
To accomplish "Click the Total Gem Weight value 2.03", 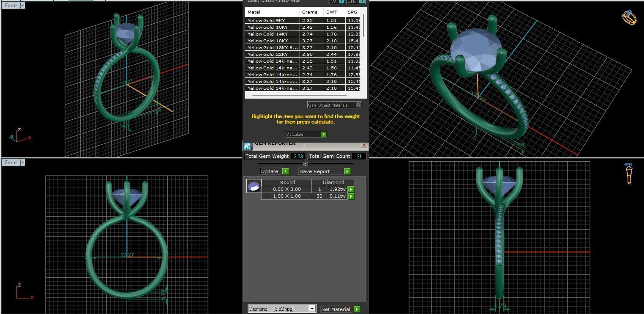I will pos(298,156).
